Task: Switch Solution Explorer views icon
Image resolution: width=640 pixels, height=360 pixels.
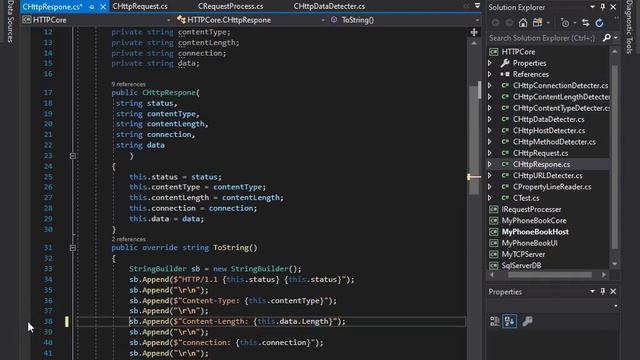Action: pyautogui.click(x=538, y=23)
